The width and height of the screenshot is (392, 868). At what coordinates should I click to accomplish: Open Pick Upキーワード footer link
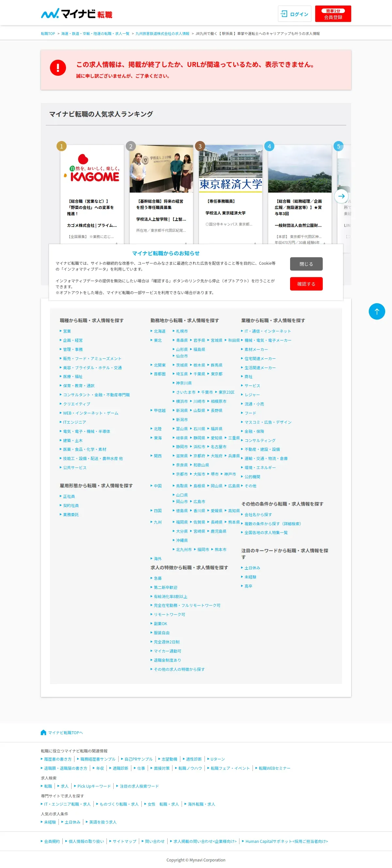[94, 786]
